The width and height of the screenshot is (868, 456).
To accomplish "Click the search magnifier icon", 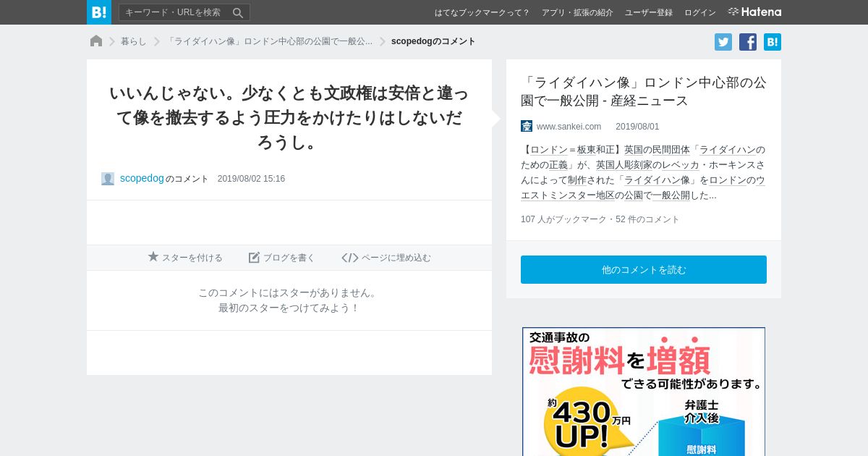I will pyautogui.click(x=238, y=12).
